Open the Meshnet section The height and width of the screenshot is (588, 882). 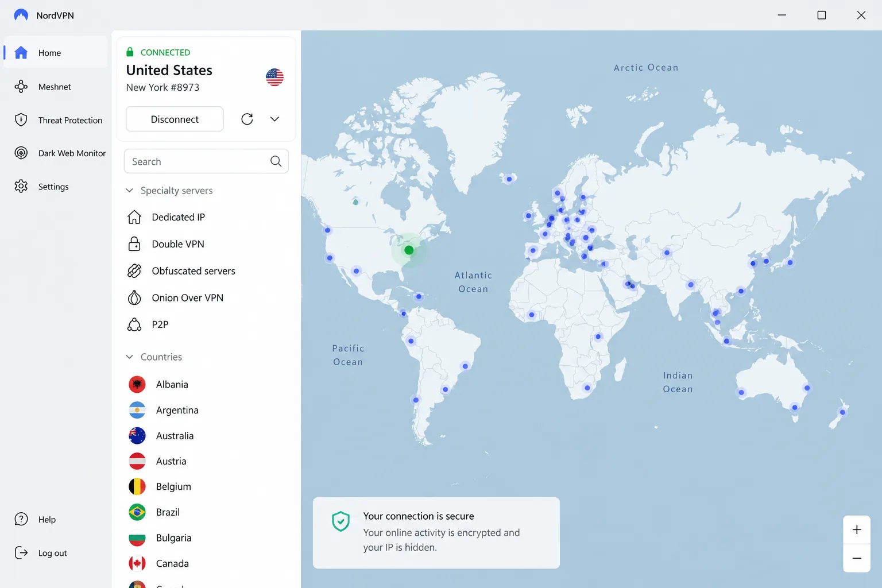(56, 87)
